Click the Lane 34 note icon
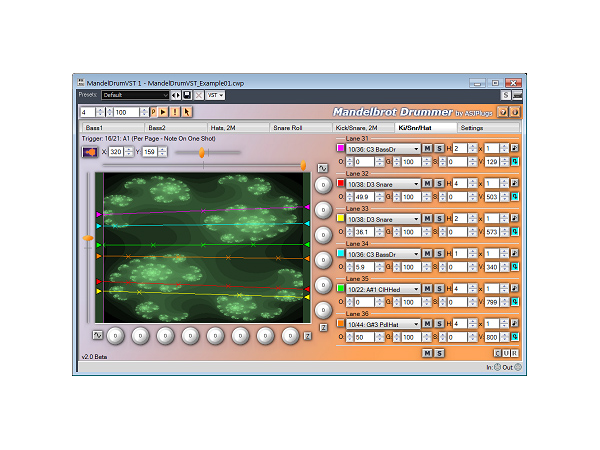This screenshot has width=600, height=450. [515, 253]
